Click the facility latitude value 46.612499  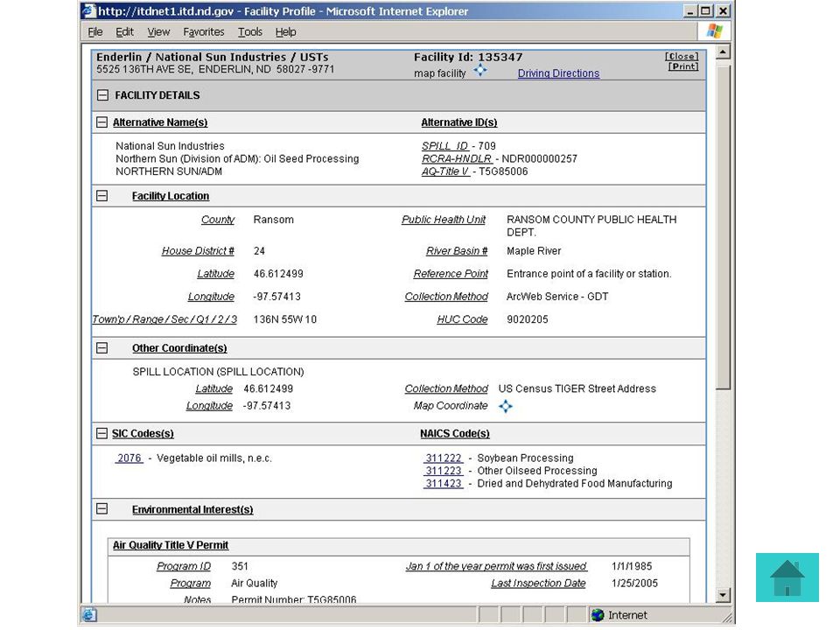tap(278, 274)
